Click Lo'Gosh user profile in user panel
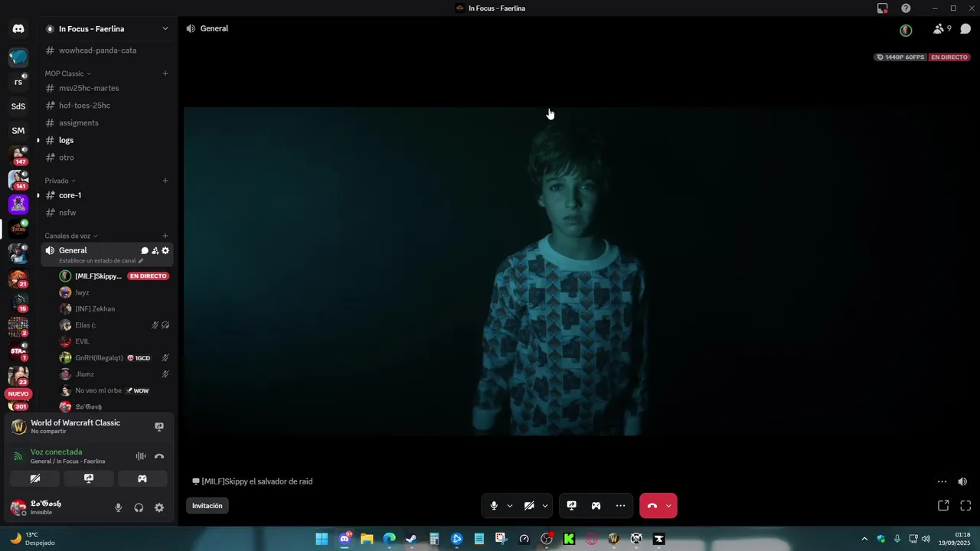Viewport: 980px width, 551px height. 57,507
